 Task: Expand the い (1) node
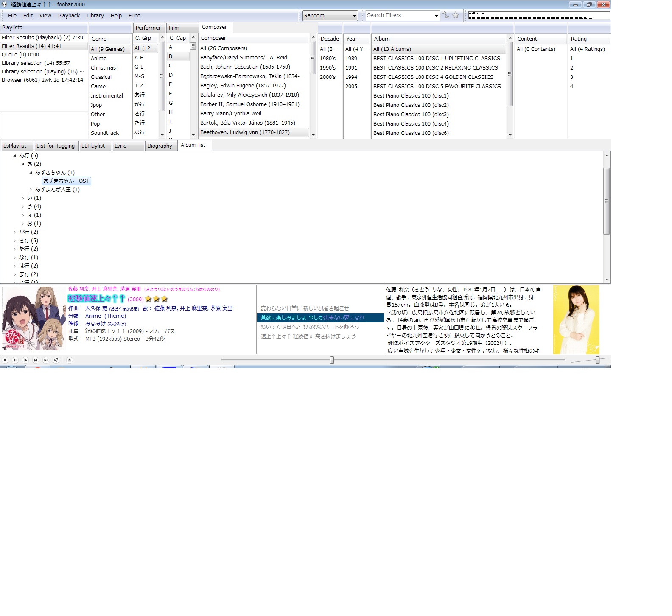tap(22, 198)
